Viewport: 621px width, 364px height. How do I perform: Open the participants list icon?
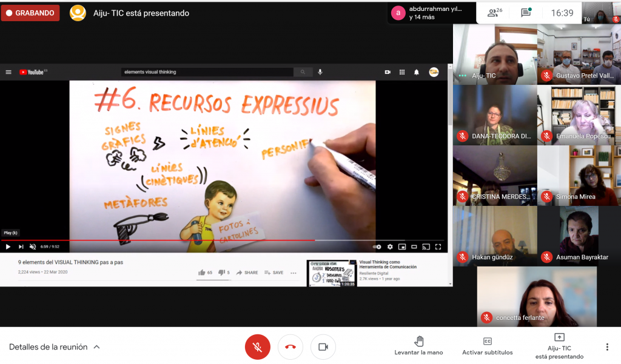(x=495, y=13)
